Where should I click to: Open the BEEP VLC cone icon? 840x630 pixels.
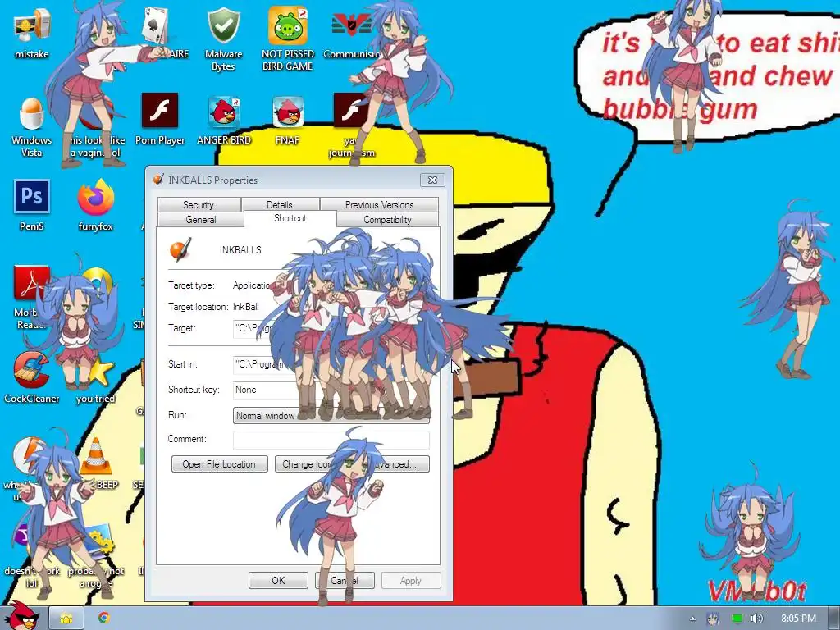click(x=97, y=456)
